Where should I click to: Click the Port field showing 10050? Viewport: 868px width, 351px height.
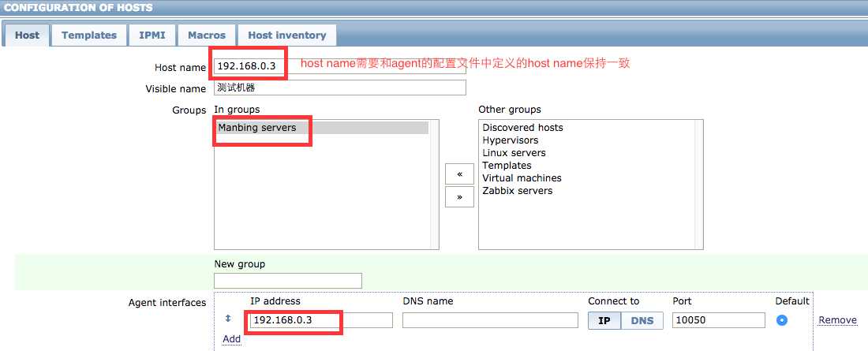(x=719, y=320)
